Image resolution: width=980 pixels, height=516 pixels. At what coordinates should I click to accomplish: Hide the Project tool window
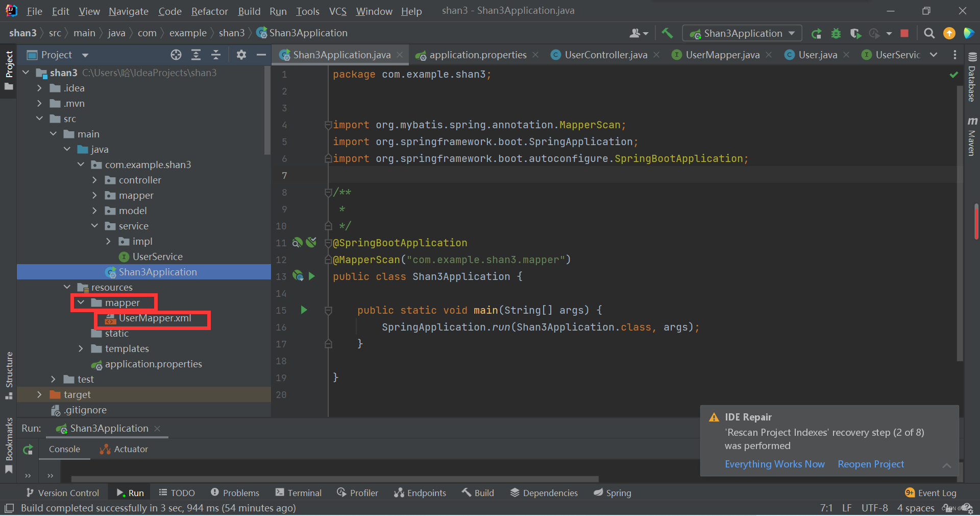coord(261,55)
